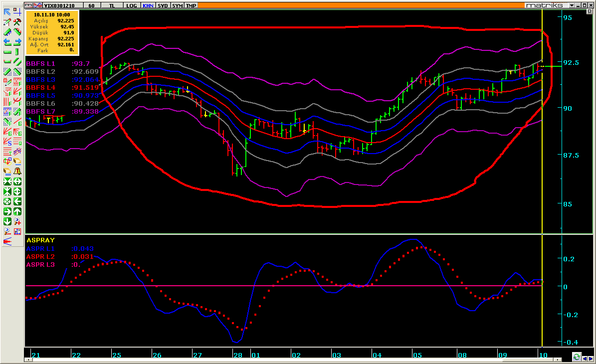Open the VIX0301210 symbol selector
The width and height of the screenshot is (596, 364).
59,5
